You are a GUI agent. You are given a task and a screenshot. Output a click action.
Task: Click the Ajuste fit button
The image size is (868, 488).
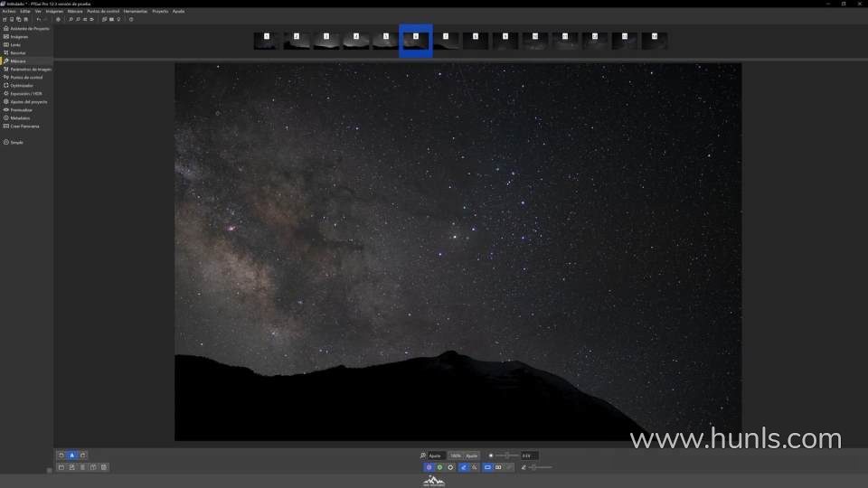[x=472, y=455]
